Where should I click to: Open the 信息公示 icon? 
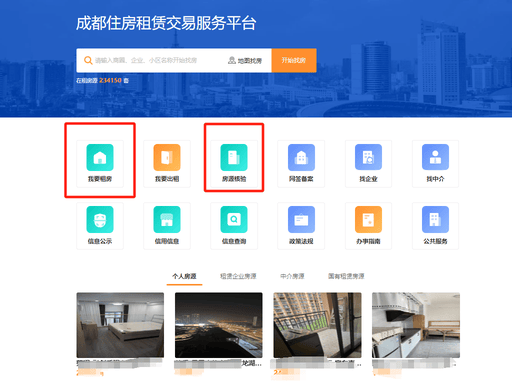[100, 219]
